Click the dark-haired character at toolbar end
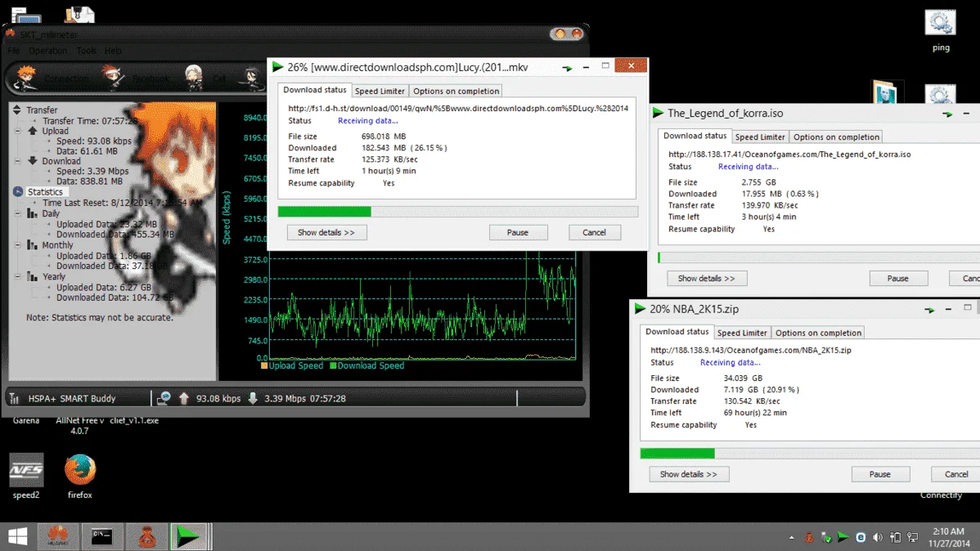The image size is (980, 551). pos(251,78)
